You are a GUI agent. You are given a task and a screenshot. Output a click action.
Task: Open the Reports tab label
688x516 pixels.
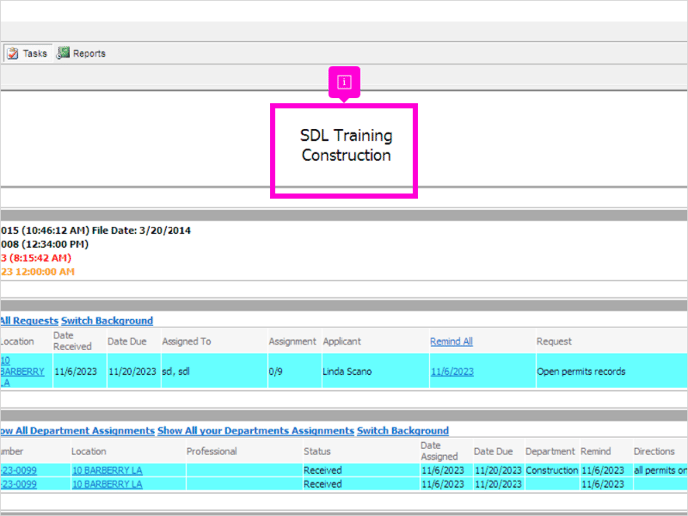click(89, 54)
